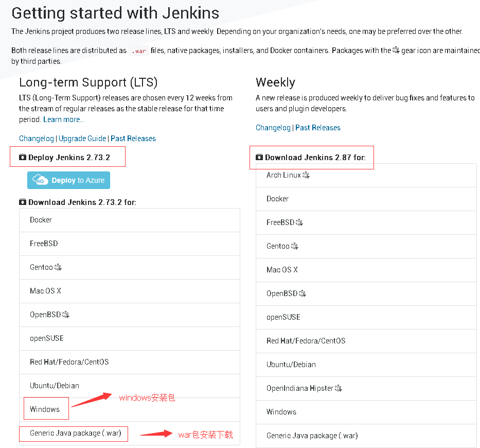
Task: View LTS Past Releases
Action: [133, 139]
